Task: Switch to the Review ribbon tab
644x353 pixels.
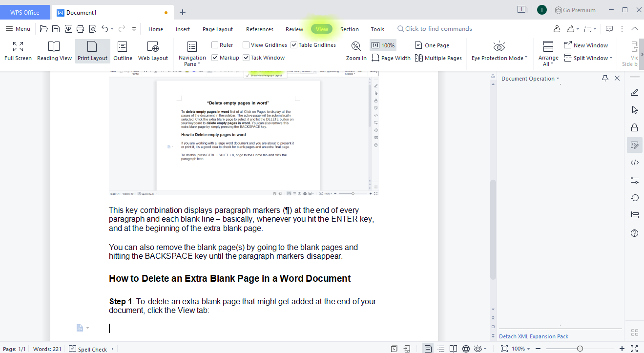Action: tap(294, 29)
